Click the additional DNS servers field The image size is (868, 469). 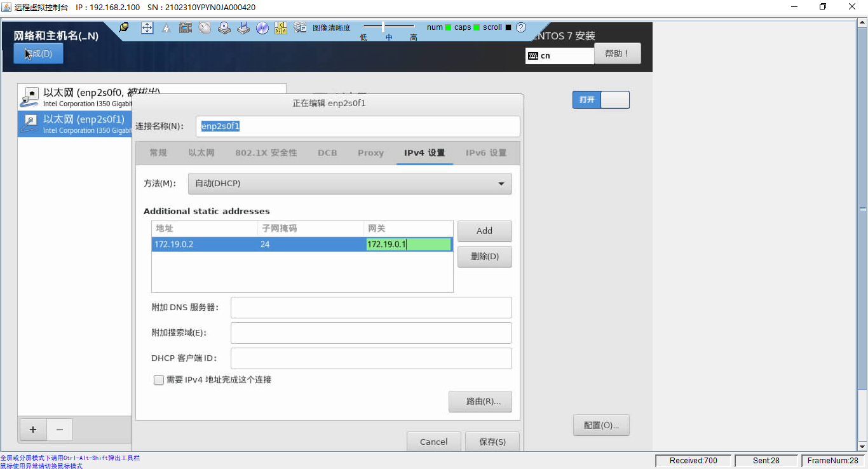tap(371, 308)
